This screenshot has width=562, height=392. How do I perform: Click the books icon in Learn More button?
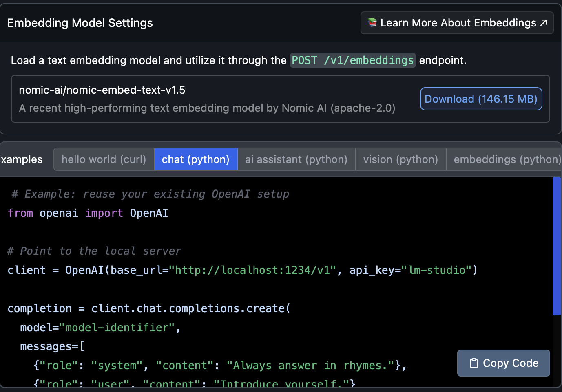point(372,22)
